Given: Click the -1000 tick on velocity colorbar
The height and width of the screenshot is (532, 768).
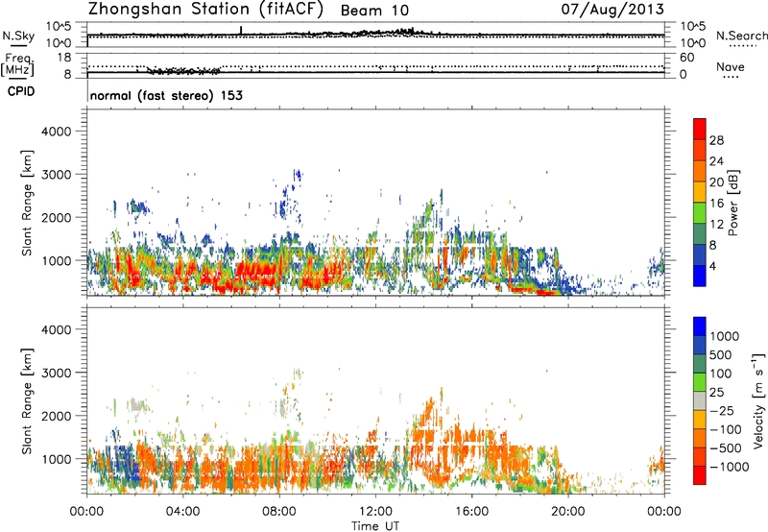Looking at the screenshot, I should pyautogui.click(x=729, y=467).
